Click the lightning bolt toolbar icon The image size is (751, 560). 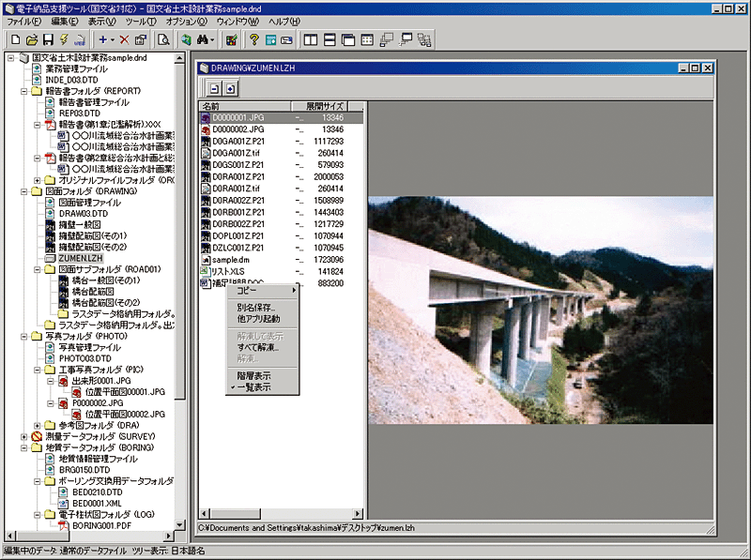[x=63, y=39]
